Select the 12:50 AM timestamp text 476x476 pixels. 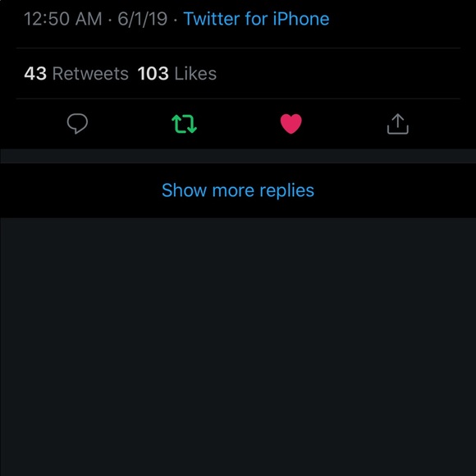tap(63, 19)
